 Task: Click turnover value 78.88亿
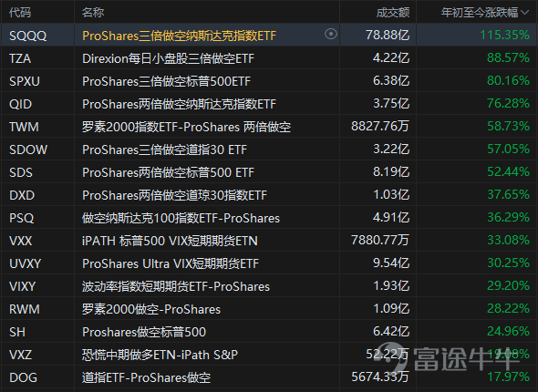388,35
